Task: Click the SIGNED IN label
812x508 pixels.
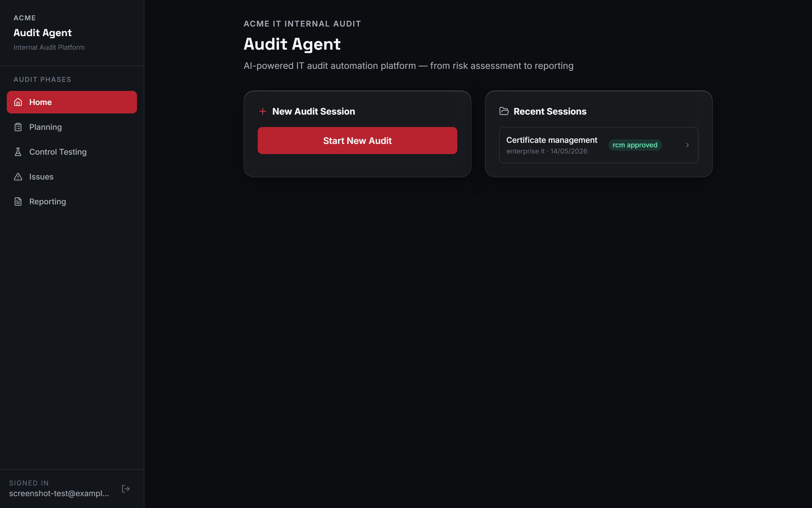Action: point(29,483)
